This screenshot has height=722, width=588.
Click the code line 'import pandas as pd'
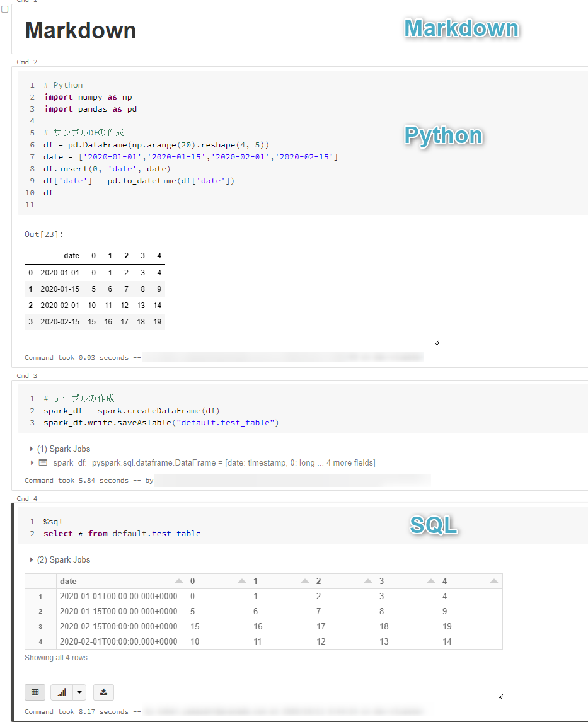pyautogui.click(x=90, y=109)
